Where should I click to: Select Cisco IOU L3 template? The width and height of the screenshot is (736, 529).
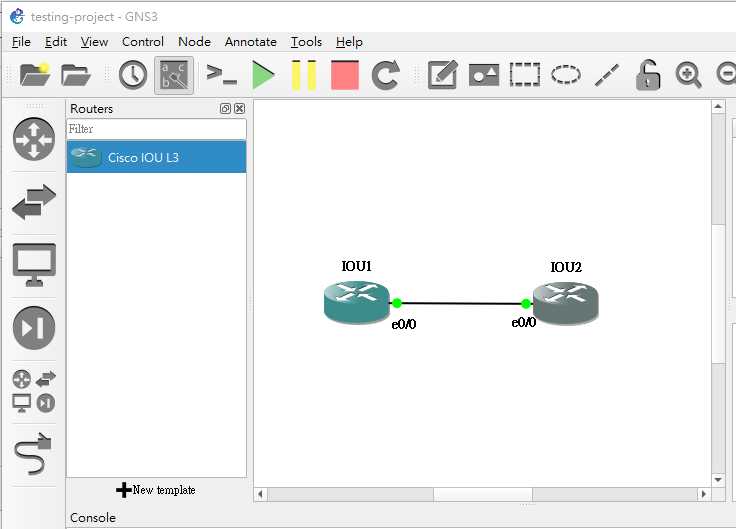pos(156,157)
